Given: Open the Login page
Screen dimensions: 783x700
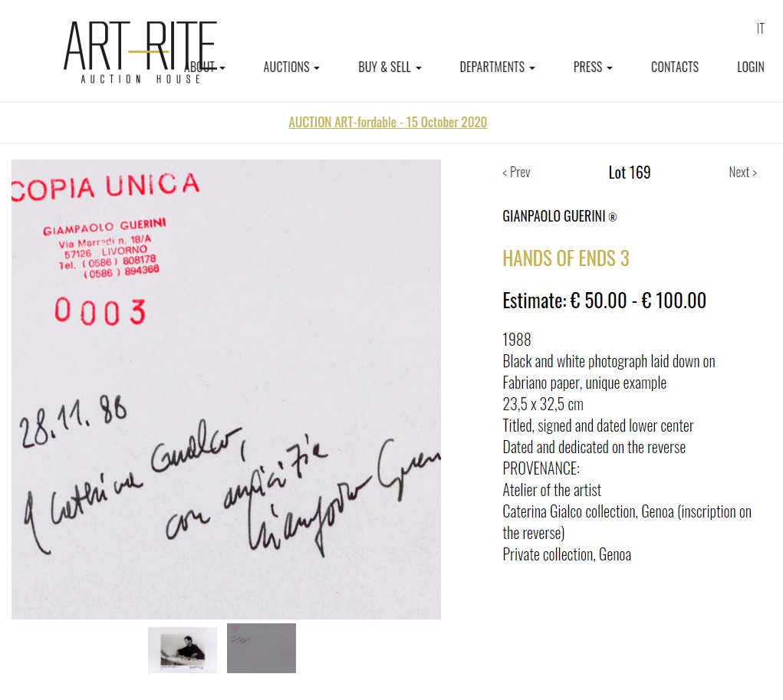Looking at the screenshot, I should 751,67.
